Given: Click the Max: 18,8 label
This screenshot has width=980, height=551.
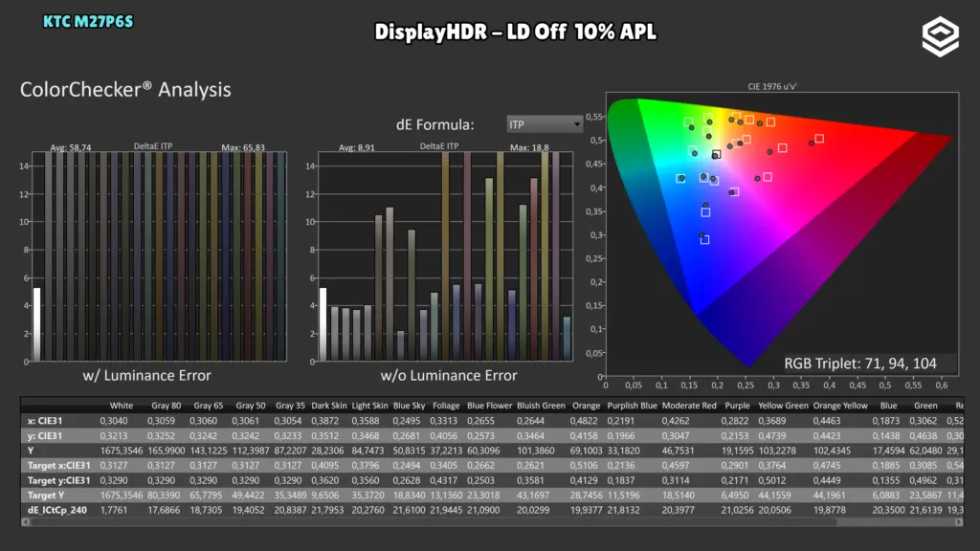Looking at the screenshot, I should (529, 147).
